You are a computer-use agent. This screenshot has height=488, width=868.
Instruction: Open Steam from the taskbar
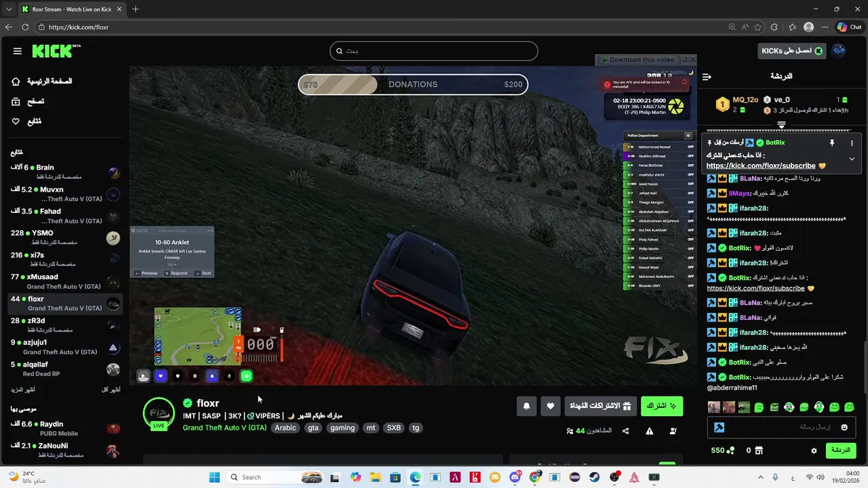pyautogui.click(x=595, y=477)
